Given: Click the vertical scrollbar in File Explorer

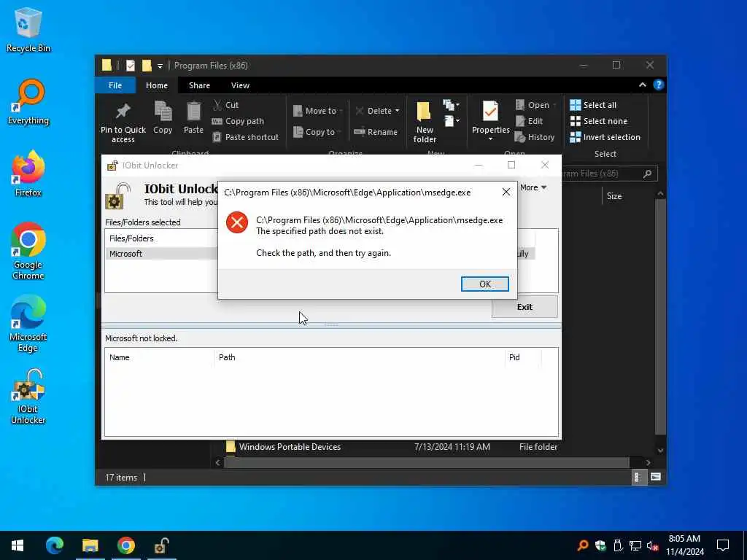Looking at the screenshot, I should pyautogui.click(x=659, y=316).
